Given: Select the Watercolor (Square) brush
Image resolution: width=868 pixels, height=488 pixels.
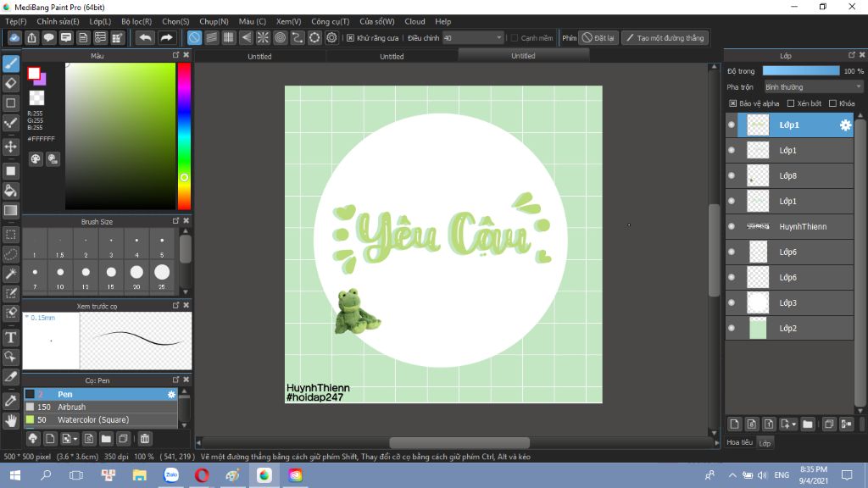Looking at the screenshot, I should 100,420.
